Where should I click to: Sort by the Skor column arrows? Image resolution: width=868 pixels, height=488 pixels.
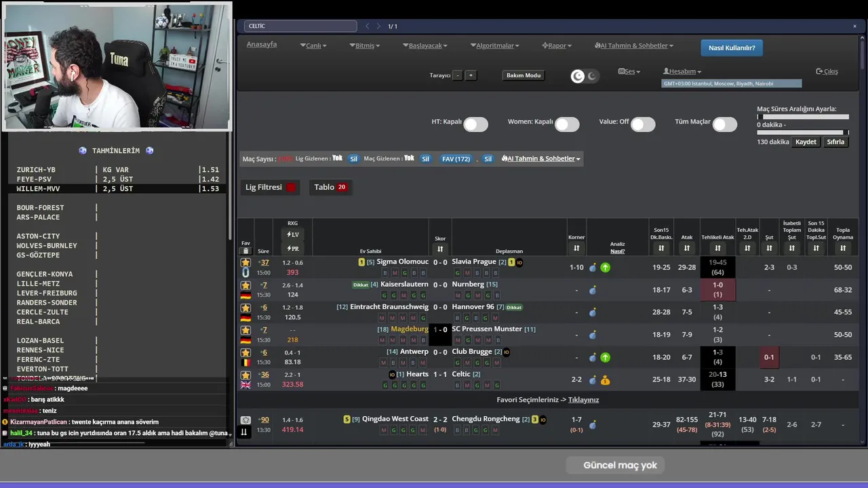(x=440, y=249)
